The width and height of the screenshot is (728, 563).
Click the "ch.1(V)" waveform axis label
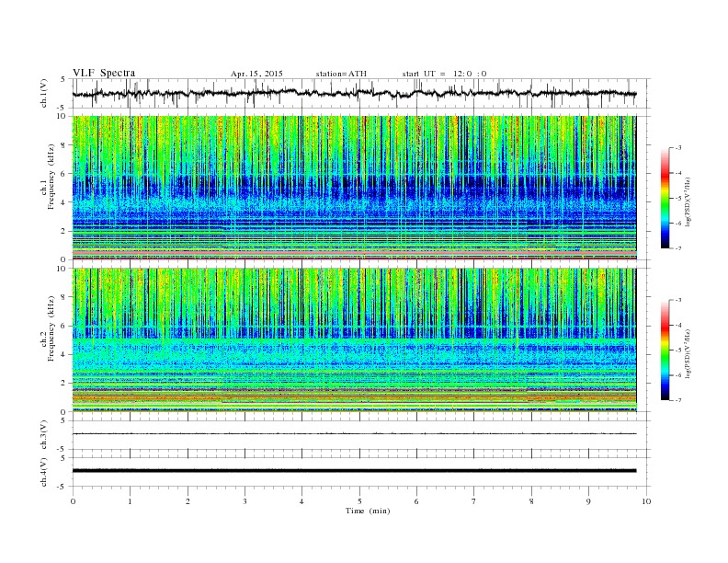coord(44,93)
